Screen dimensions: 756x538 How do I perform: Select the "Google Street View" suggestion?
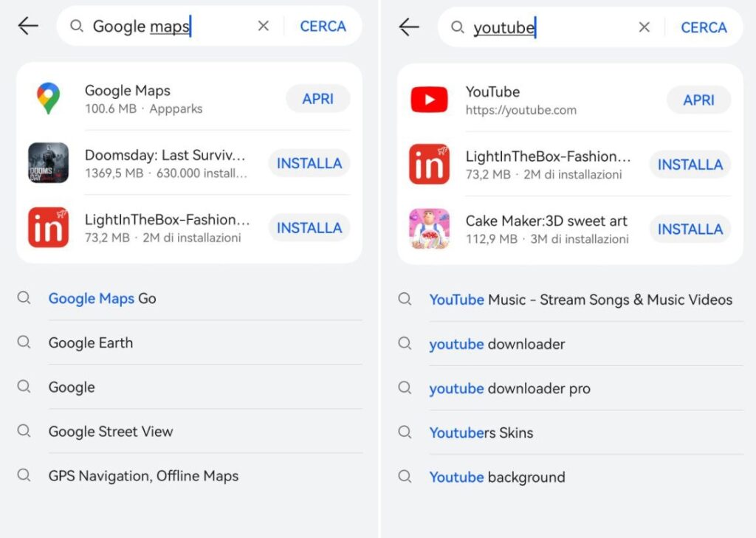111,431
